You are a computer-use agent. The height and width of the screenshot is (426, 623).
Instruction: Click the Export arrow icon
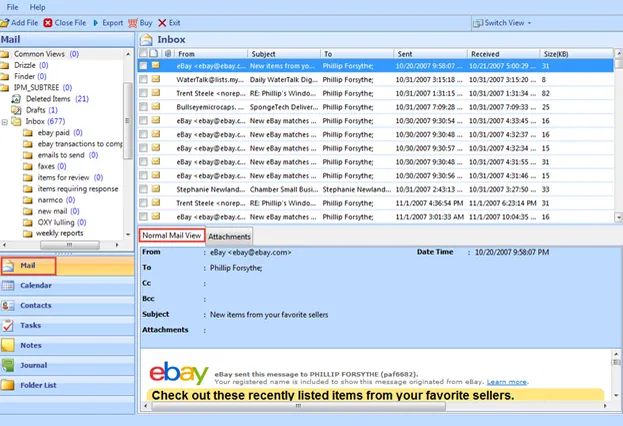click(x=96, y=23)
